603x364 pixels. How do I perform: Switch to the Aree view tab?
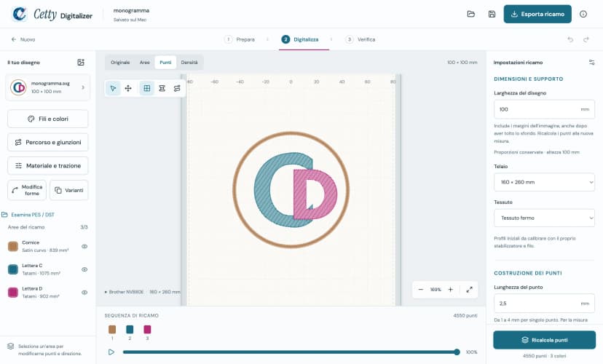tap(145, 63)
